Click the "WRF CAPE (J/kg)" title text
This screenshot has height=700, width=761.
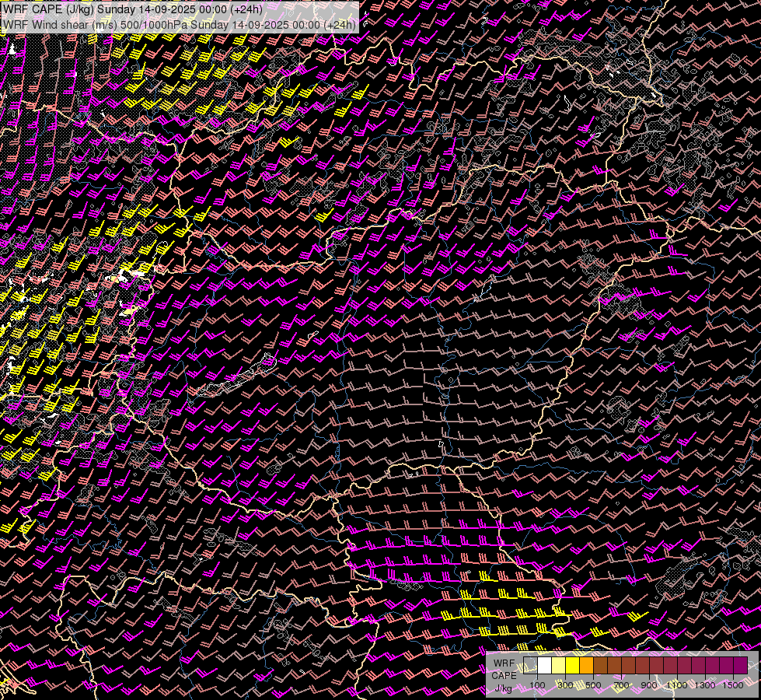coord(47,9)
